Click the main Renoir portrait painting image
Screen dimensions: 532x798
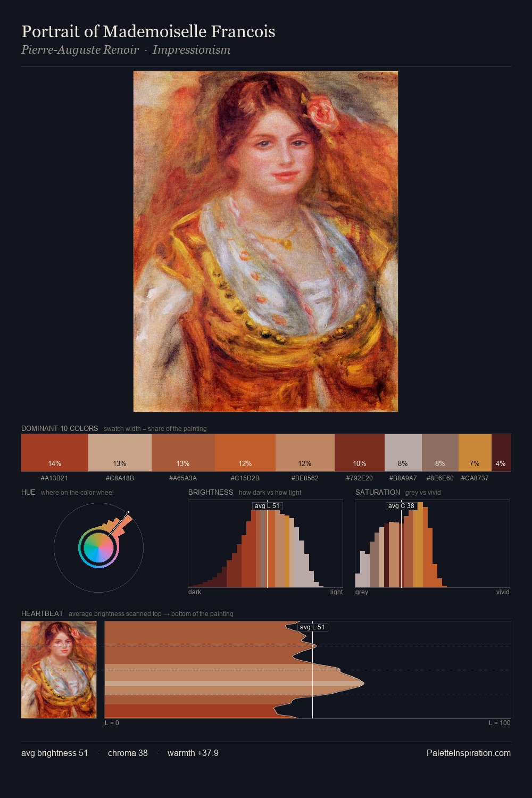pyautogui.click(x=265, y=242)
